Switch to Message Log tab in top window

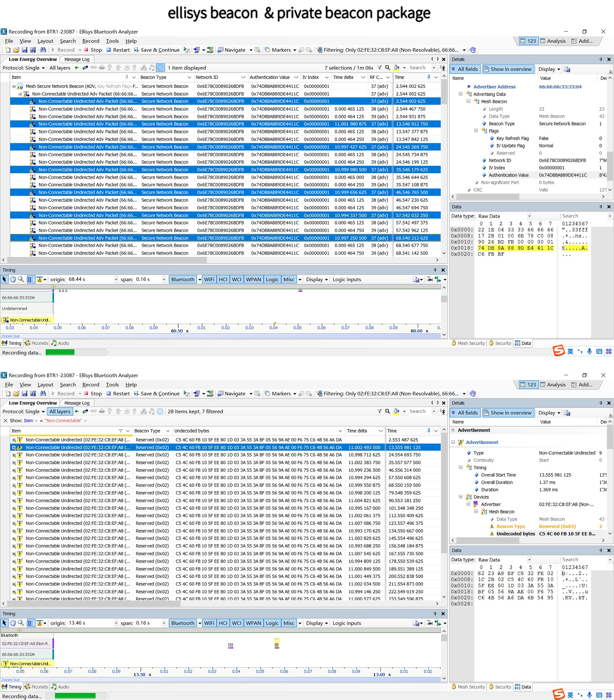point(77,59)
